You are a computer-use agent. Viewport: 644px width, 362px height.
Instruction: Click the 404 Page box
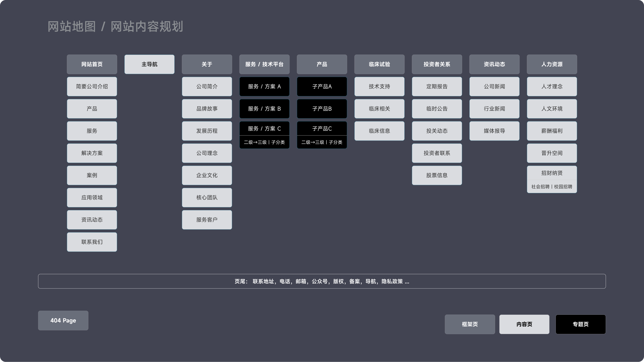pos(63,320)
